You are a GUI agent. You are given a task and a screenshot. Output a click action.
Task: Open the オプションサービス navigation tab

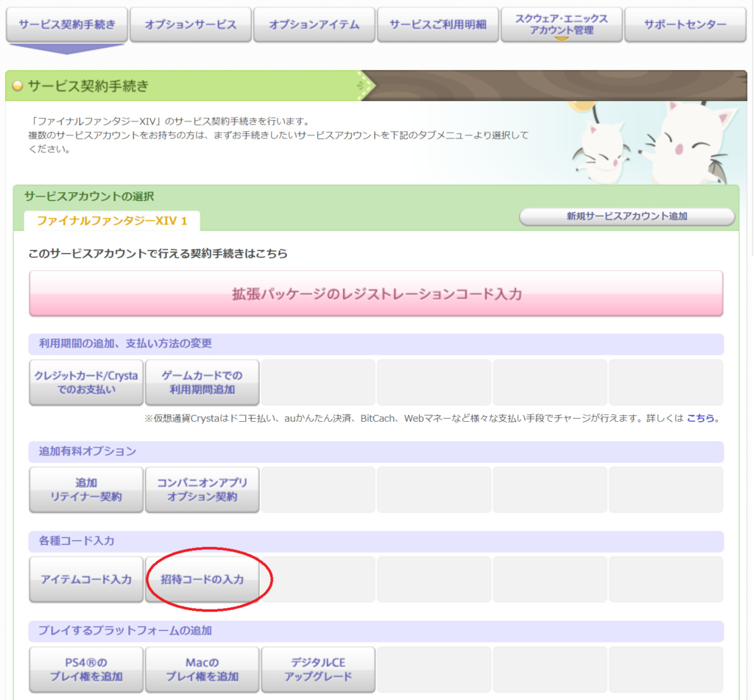[191, 24]
